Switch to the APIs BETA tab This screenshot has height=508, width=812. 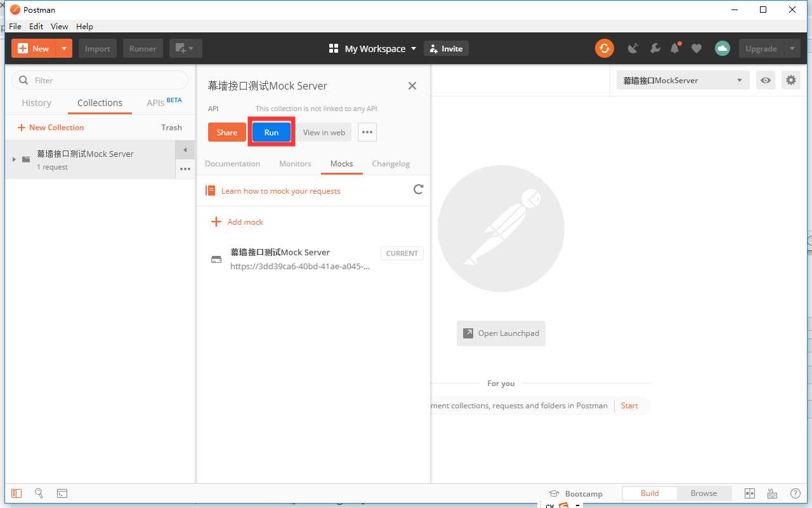point(164,102)
